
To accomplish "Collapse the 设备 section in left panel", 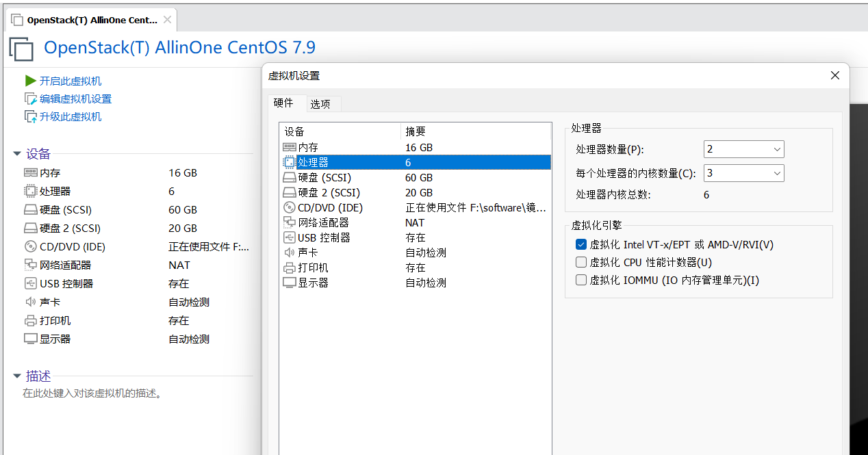I will [x=17, y=155].
